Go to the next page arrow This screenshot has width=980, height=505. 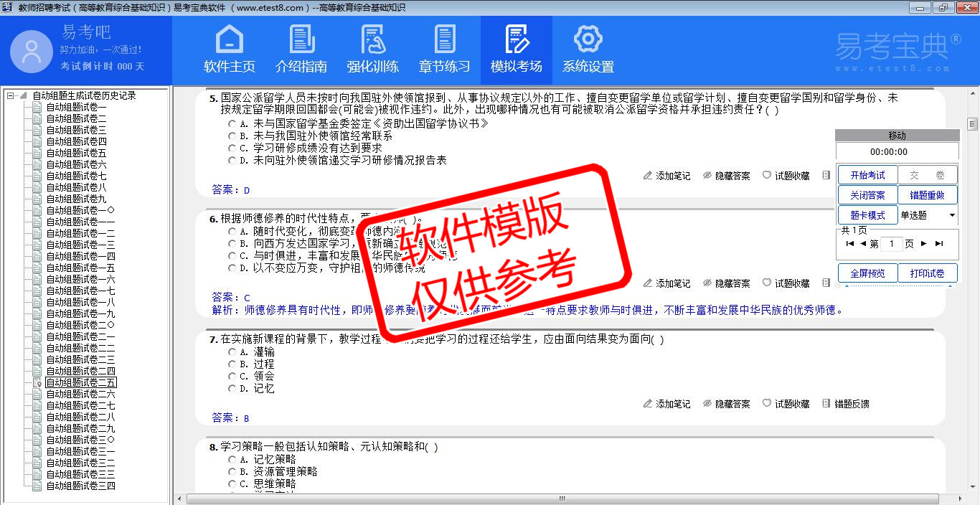[x=924, y=244]
